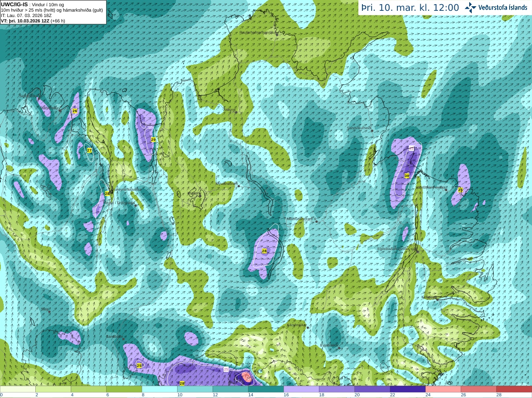Screen dimensions: 532x398
Task: Select the 2–4 m/s legend color swatch
Action: [x=53, y=389]
